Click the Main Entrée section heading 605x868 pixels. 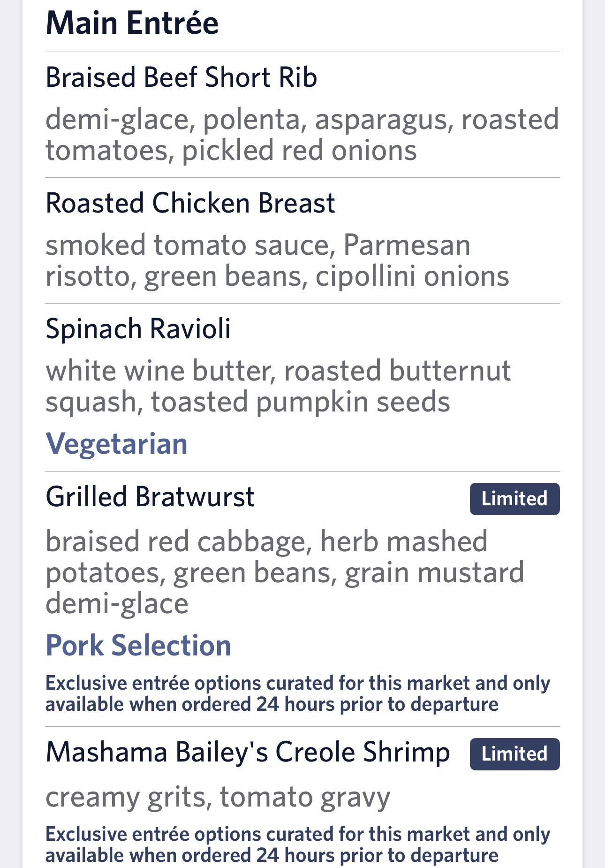[x=132, y=23]
